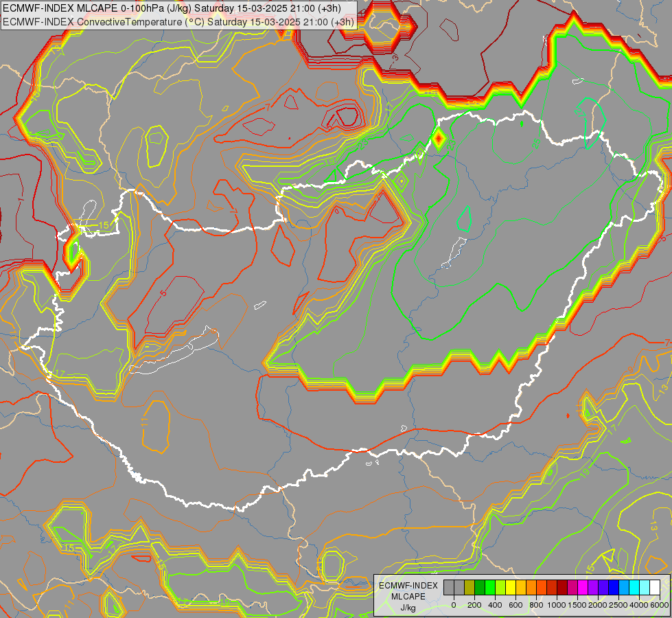Image resolution: width=672 pixels, height=618 pixels.
Task: Pick the purple legend swatch
Action: click(x=594, y=588)
